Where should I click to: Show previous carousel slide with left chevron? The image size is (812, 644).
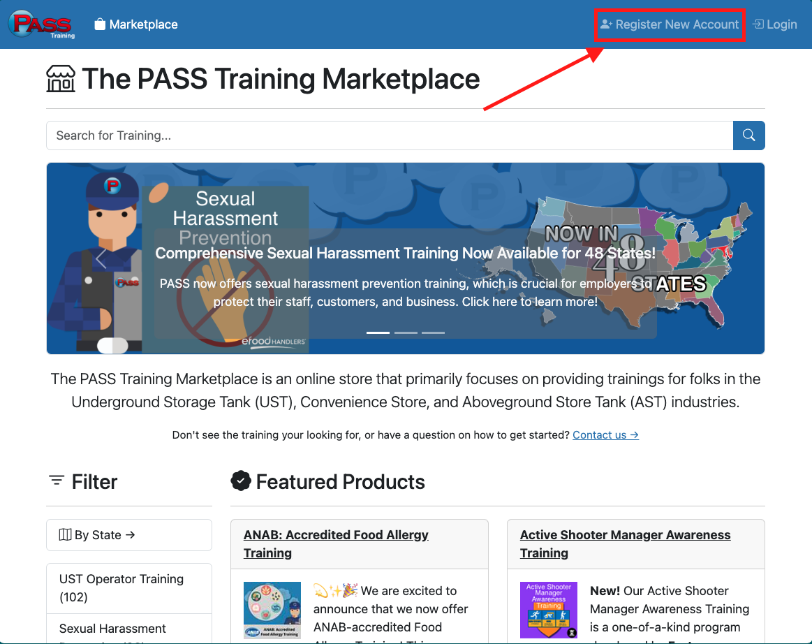pos(101,258)
